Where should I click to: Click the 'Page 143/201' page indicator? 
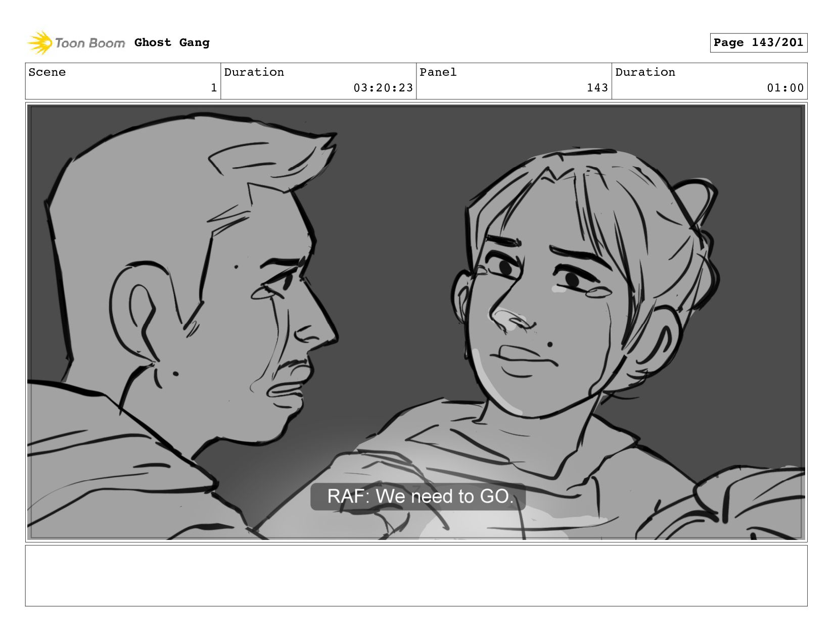click(758, 43)
